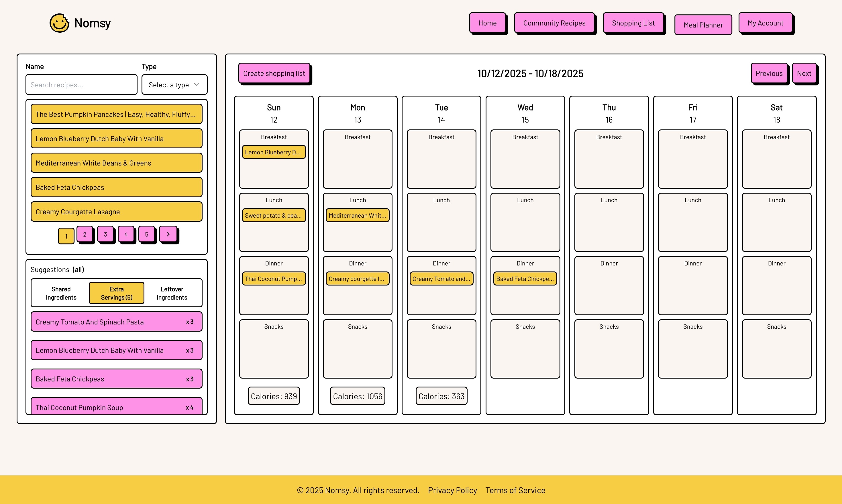Switch to Shared Ingredients suggestions
842x504 pixels.
pos(61,293)
